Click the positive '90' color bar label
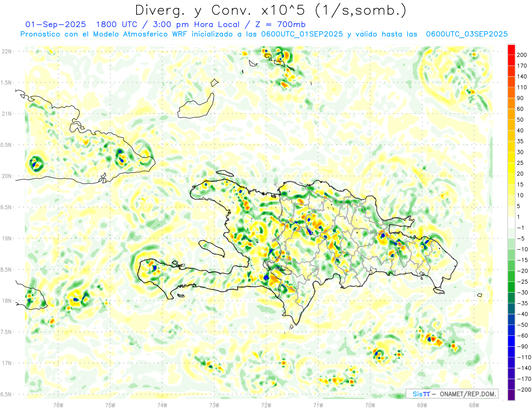This screenshot has width=532, height=411. (x=520, y=98)
